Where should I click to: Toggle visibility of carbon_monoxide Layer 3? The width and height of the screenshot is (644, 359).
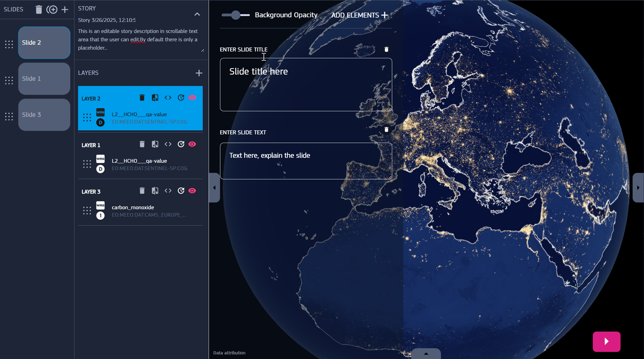tap(192, 191)
